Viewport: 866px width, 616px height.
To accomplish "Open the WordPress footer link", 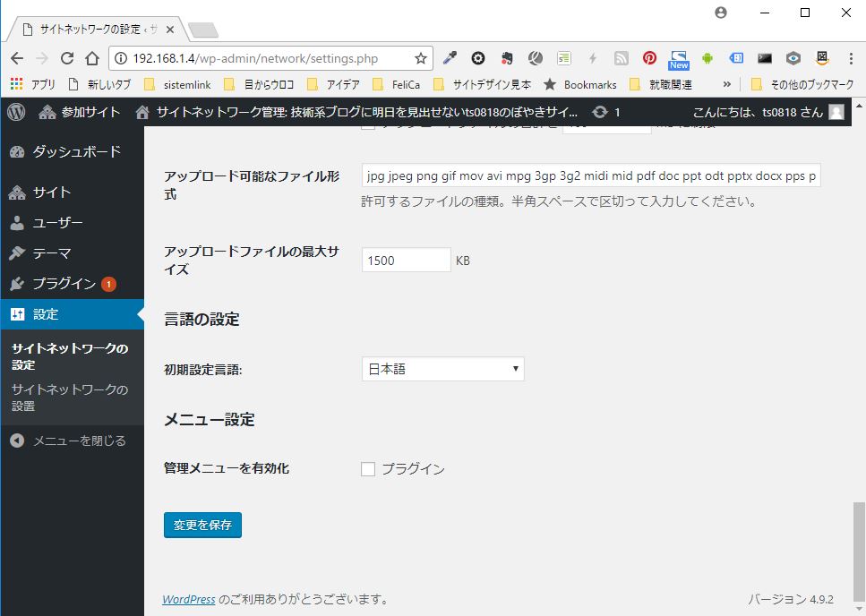I will 189,599.
